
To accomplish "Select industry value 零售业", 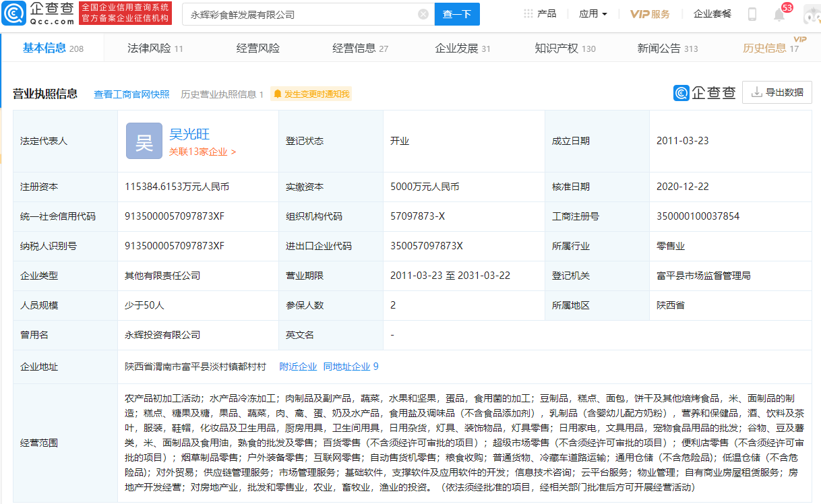I will click(671, 246).
